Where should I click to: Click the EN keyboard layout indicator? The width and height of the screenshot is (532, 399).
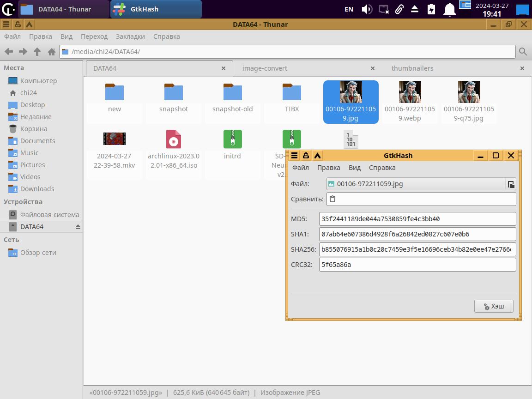pyautogui.click(x=349, y=9)
